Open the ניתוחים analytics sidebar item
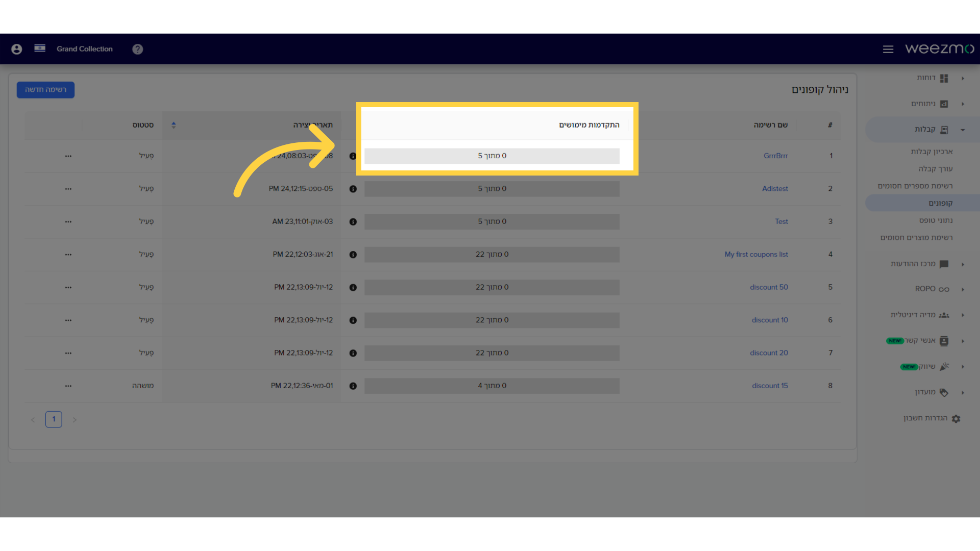This screenshot has height=551, width=980. click(x=923, y=104)
